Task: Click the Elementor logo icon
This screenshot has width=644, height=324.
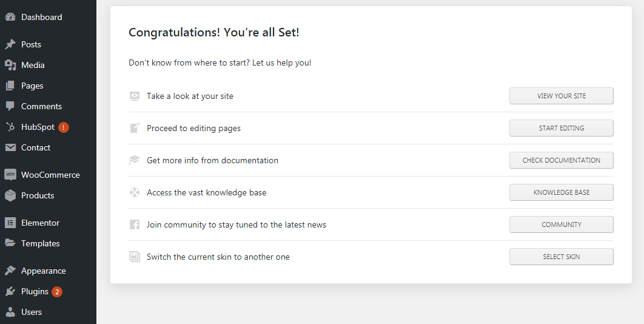Action: (x=10, y=223)
